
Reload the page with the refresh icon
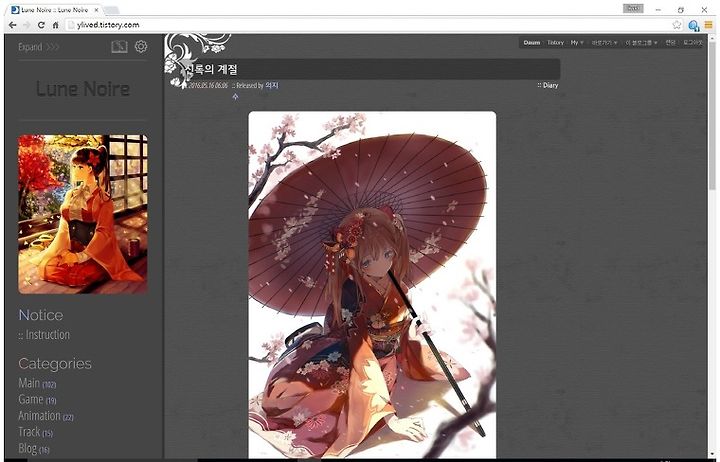[x=41, y=25]
